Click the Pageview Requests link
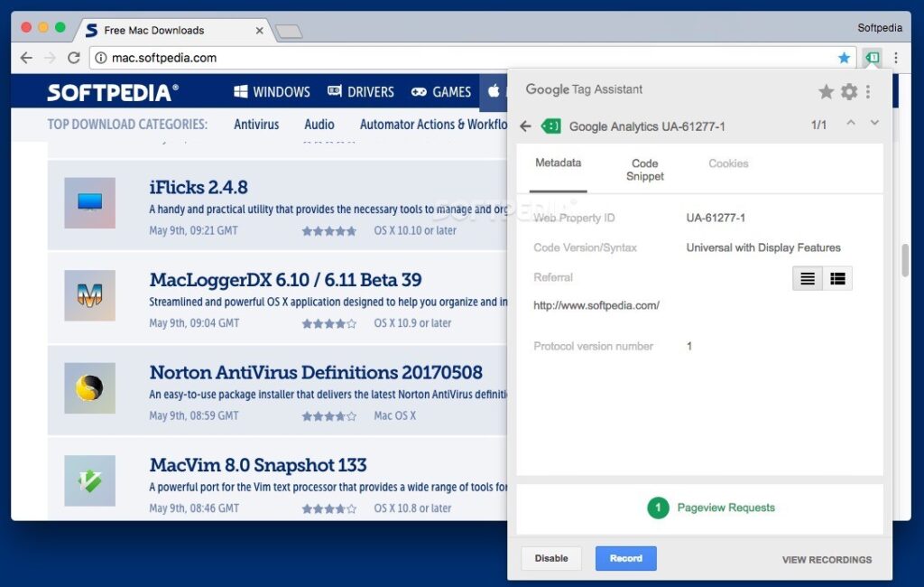This screenshot has height=587, width=924. [726, 508]
